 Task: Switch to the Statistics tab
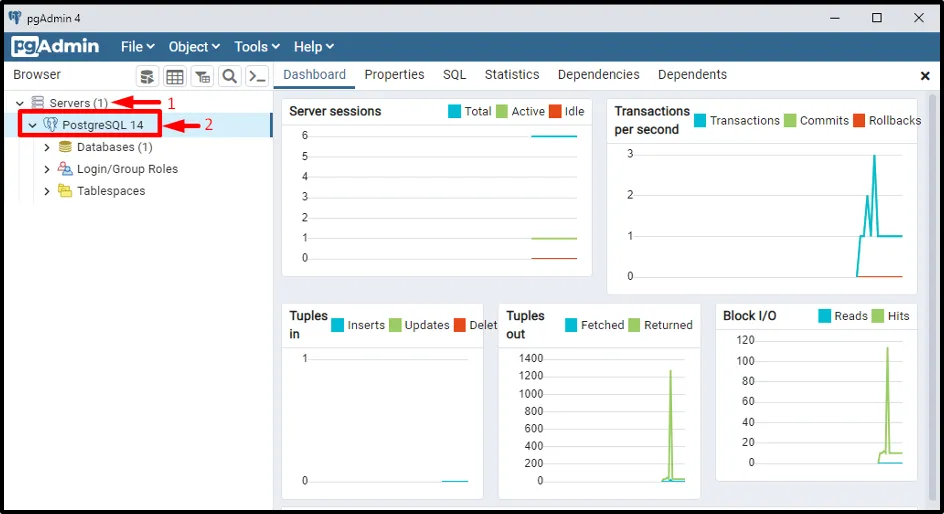click(511, 75)
